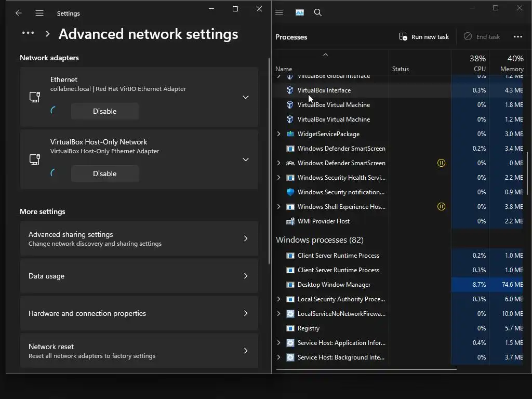
Task: Click the Ethernet network adapter icon
Action: click(35, 97)
